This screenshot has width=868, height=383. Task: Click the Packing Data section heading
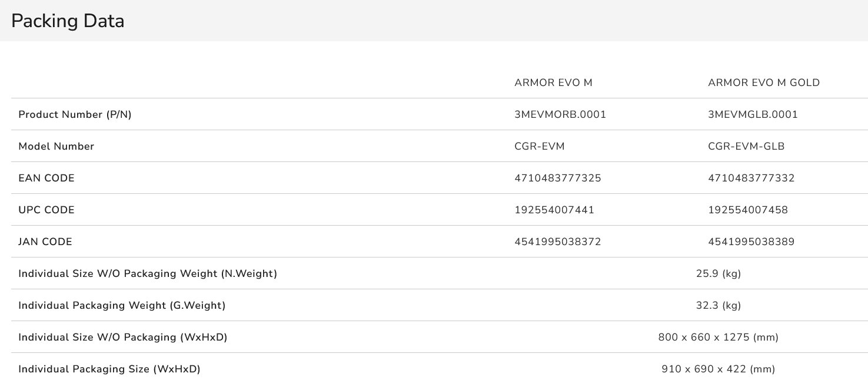[x=68, y=21]
